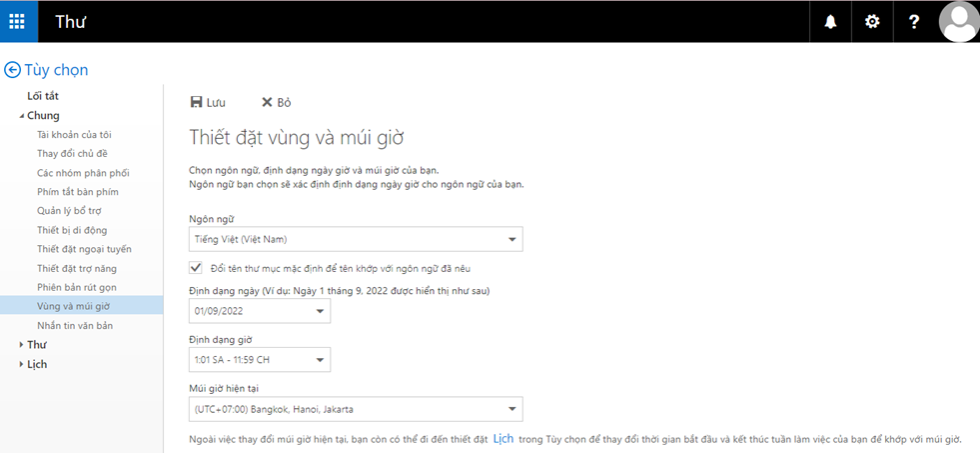This screenshot has width=980, height=453.
Task: Collapse the Chung section in sidebar
Action: [x=22, y=116]
